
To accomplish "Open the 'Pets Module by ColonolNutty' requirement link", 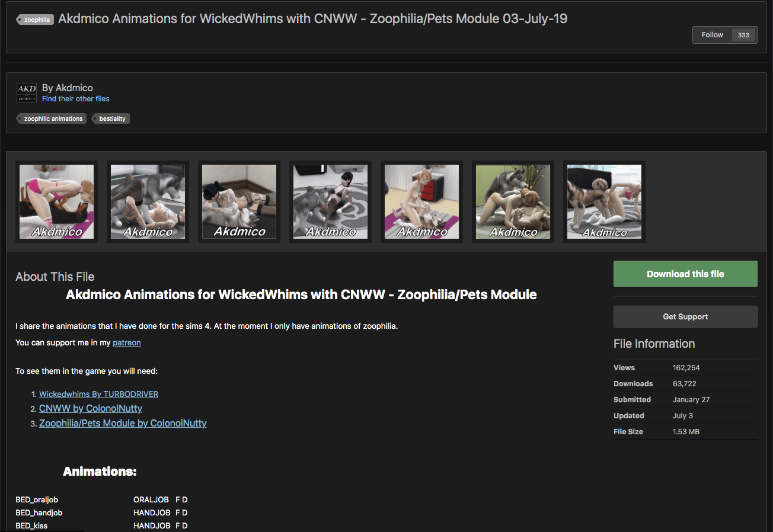I will pyautogui.click(x=123, y=423).
